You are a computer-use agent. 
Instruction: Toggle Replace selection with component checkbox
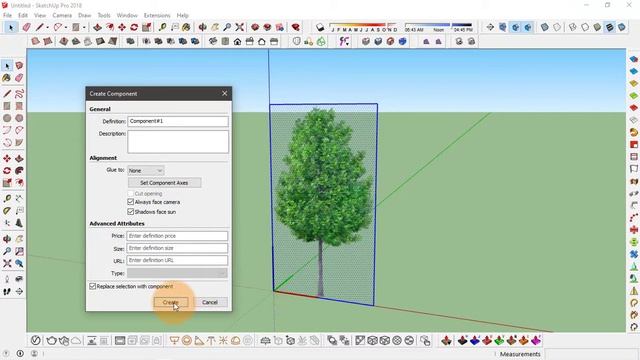tap(93, 287)
